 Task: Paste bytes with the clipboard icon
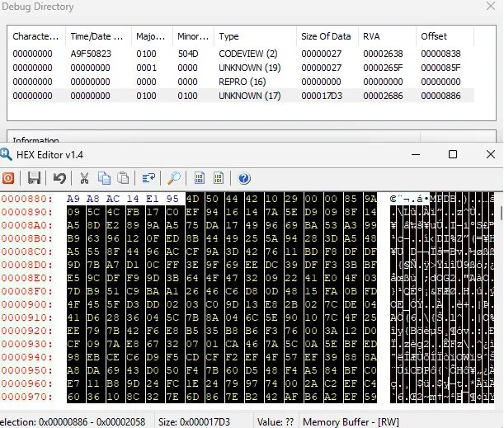point(123,178)
